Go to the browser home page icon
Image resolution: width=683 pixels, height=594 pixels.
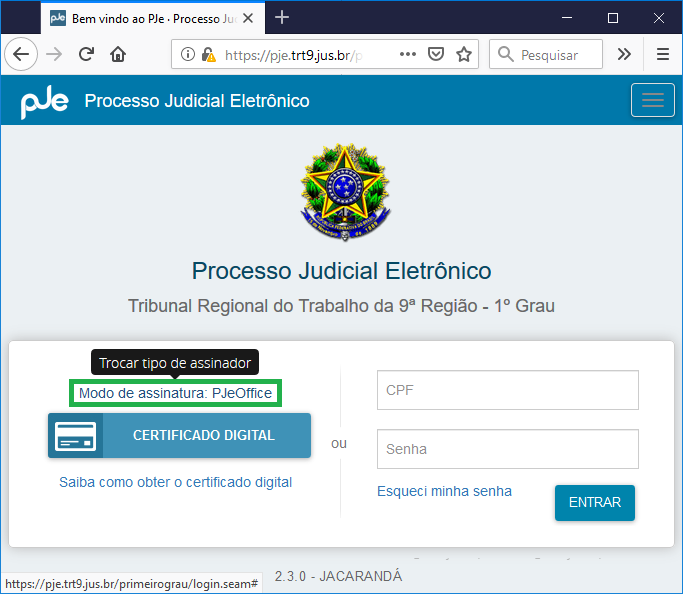coord(118,54)
